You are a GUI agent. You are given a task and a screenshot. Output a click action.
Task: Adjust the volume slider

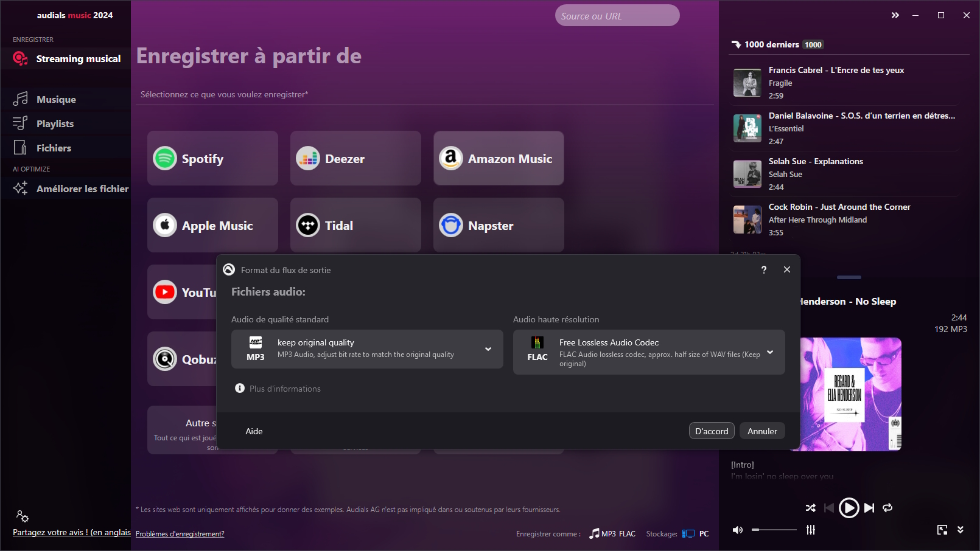[774, 530]
